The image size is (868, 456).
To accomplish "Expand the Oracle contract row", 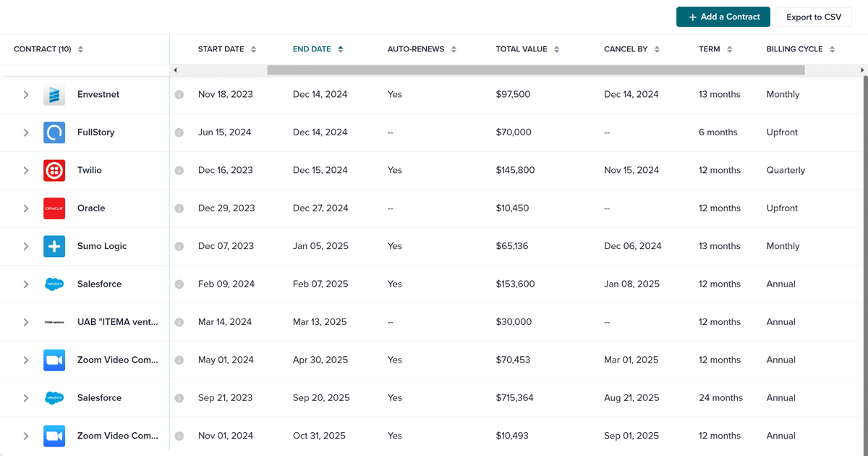I will point(26,208).
